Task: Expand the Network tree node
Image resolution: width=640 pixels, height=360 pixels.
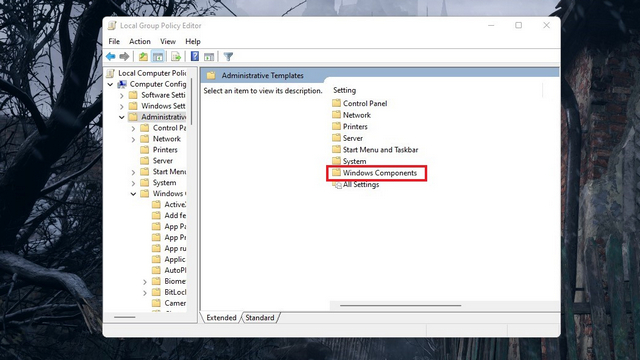Action: point(133,139)
